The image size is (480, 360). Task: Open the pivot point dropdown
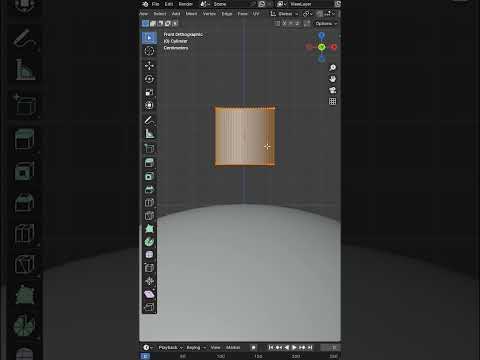point(307,14)
